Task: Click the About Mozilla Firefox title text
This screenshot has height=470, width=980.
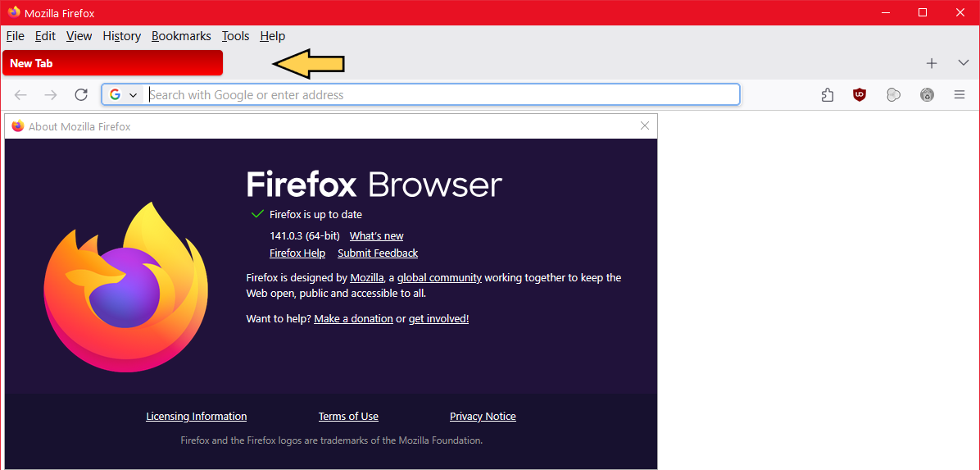Action: point(79,126)
